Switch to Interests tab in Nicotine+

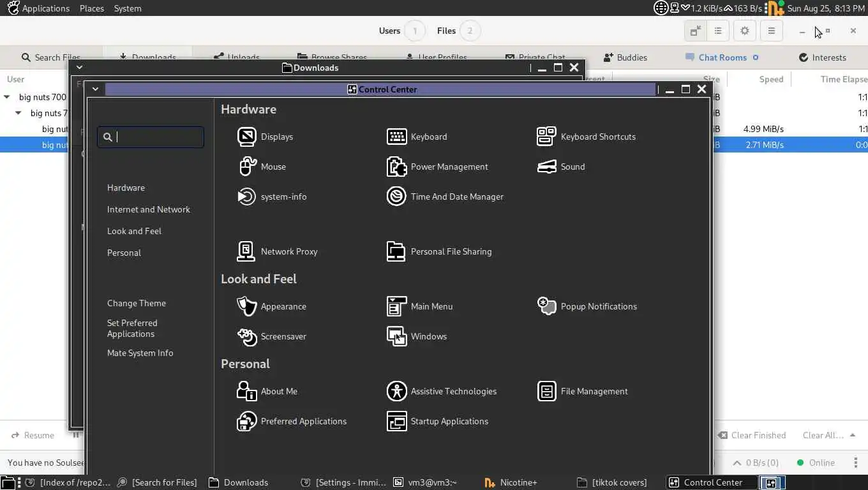click(x=823, y=57)
